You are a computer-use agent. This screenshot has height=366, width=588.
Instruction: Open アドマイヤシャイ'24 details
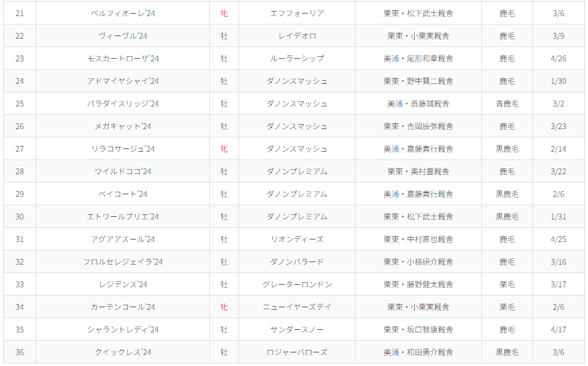coord(123,81)
